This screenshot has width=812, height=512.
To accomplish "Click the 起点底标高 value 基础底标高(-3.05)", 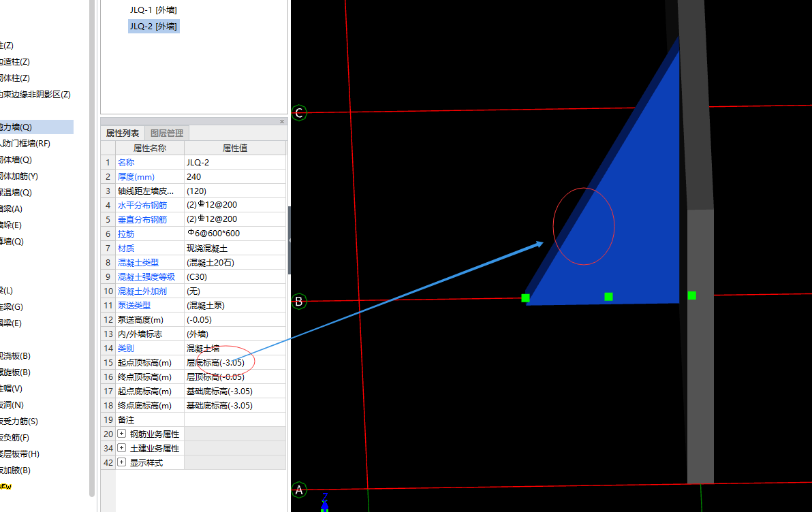I will (x=234, y=391).
